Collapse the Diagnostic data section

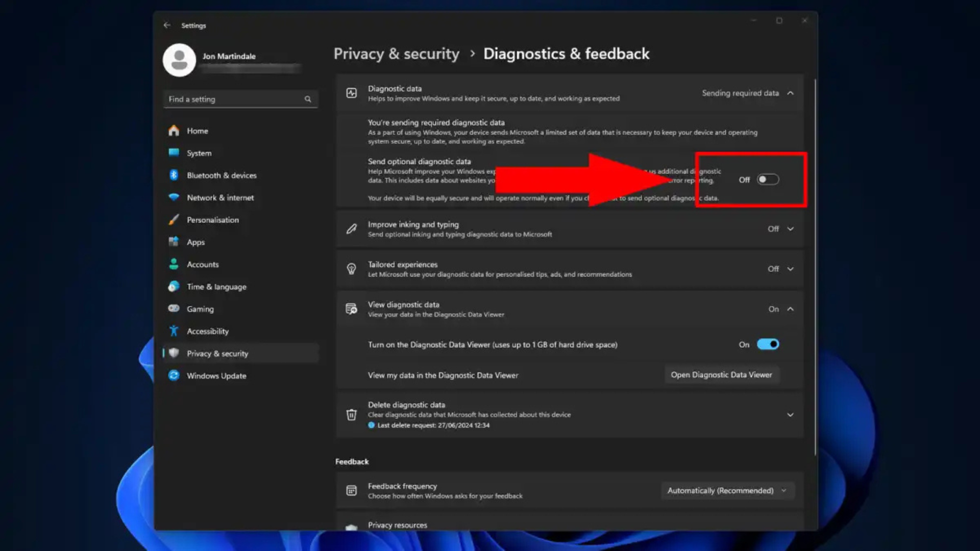tap(791, 93)
